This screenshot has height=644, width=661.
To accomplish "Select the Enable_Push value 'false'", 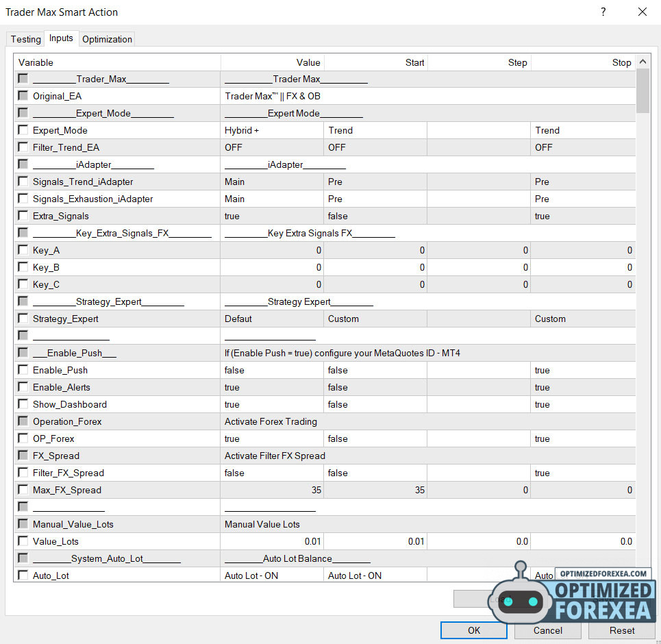I will click(x=272, y=370).
